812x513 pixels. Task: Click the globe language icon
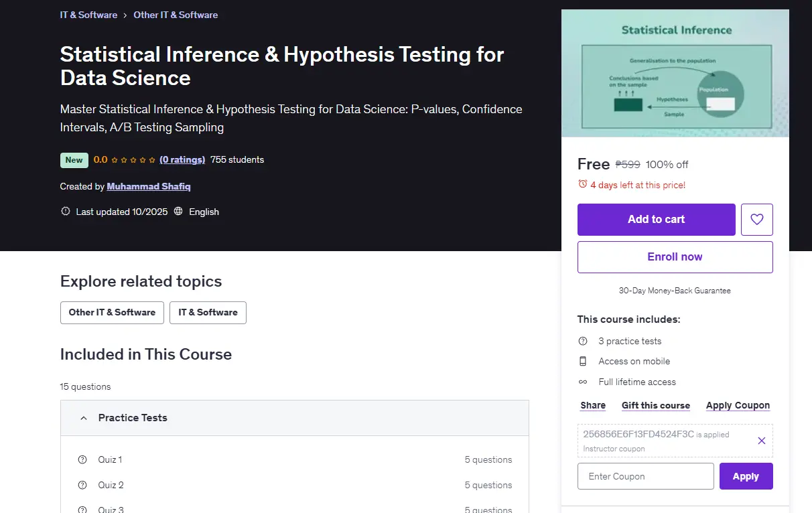[x=178, y=212]
